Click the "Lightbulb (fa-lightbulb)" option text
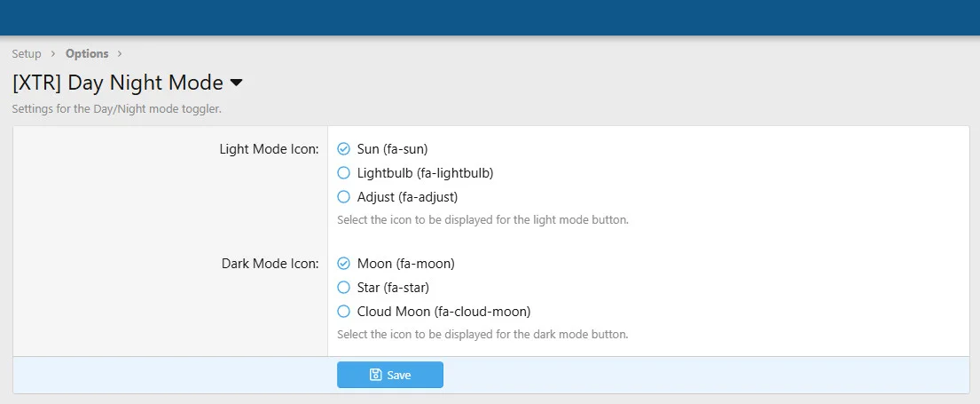 [x=425, y=173]
